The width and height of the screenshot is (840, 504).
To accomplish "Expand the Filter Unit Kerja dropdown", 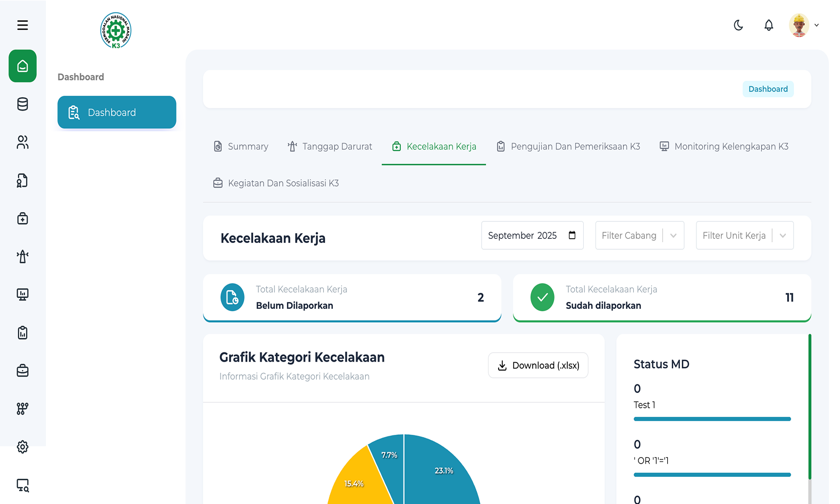I will (x=744, y=236).
